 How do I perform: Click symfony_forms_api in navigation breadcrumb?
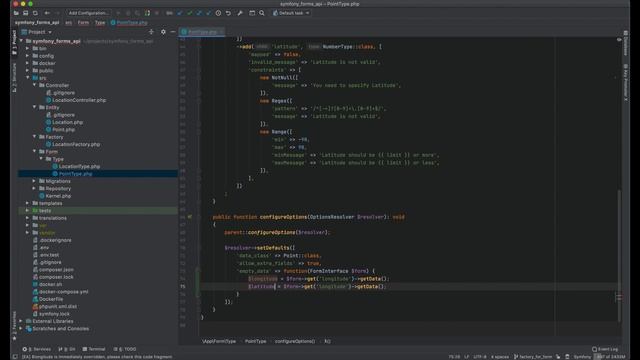tap(37, 22)
